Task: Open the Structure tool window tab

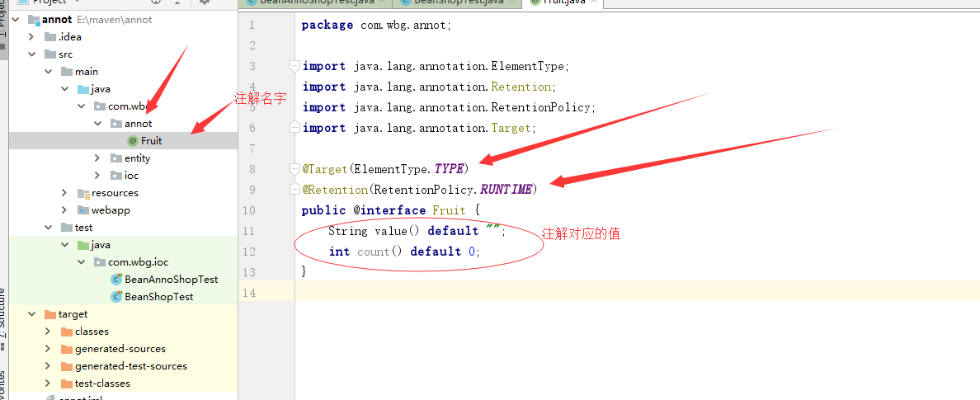Action: (3, 313)
